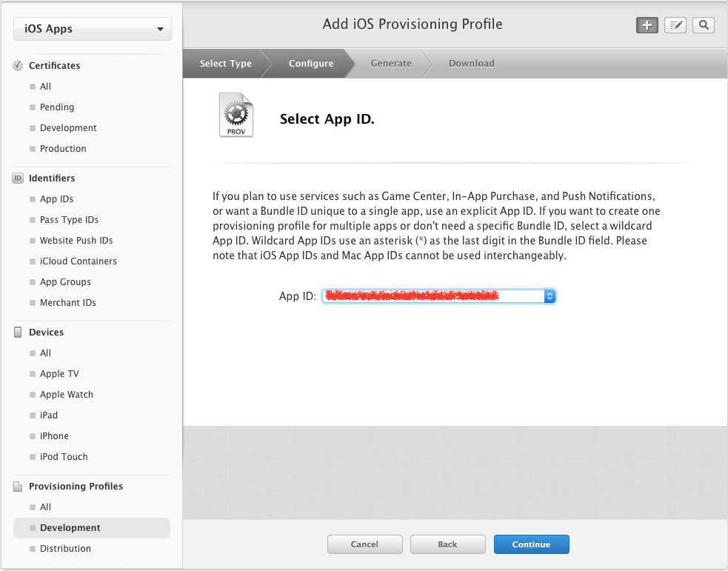Open All under Provisioning Profiles
728x571 pixels.
(45, 507)
